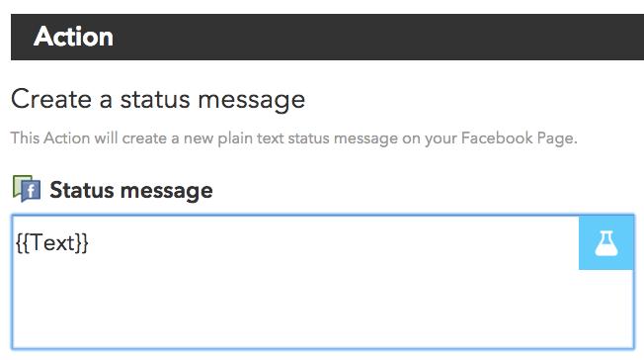Viewport: 644px width, 360px height.
Task: Click the "Action" header title
Action: (73, 37)
